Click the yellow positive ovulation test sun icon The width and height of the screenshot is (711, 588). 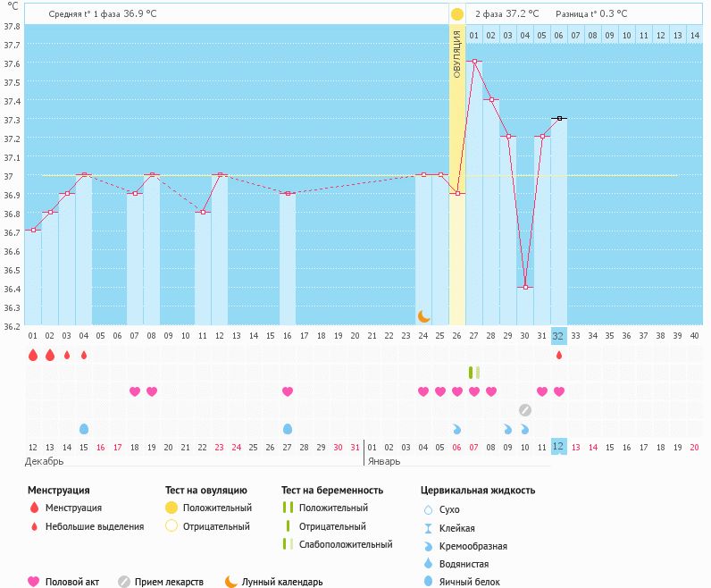point(457,14)
